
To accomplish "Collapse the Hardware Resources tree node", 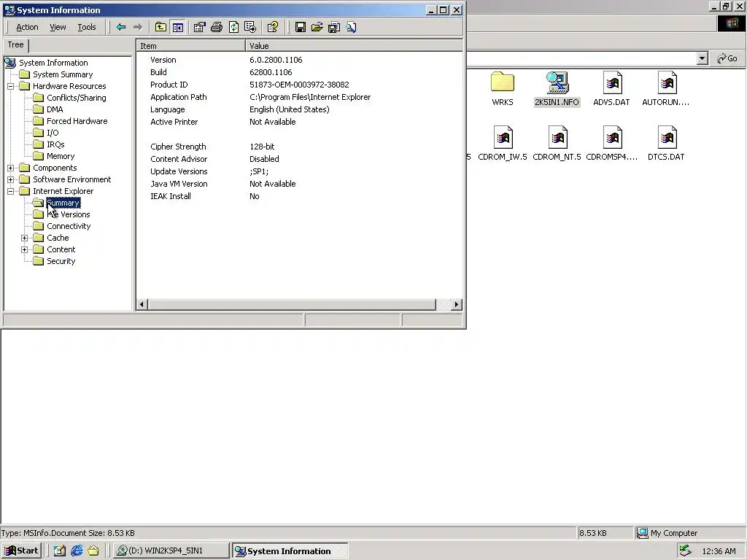I will (x=10, y=86).
